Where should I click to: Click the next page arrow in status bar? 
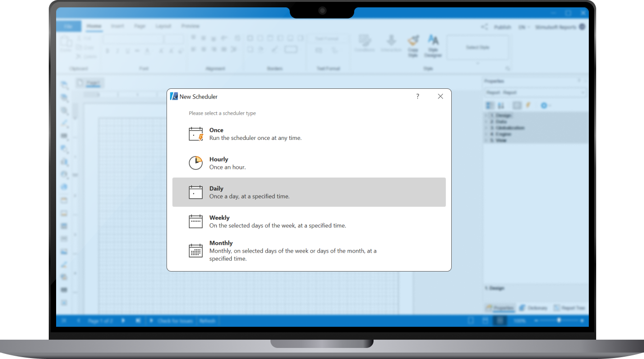click(122, 320)
